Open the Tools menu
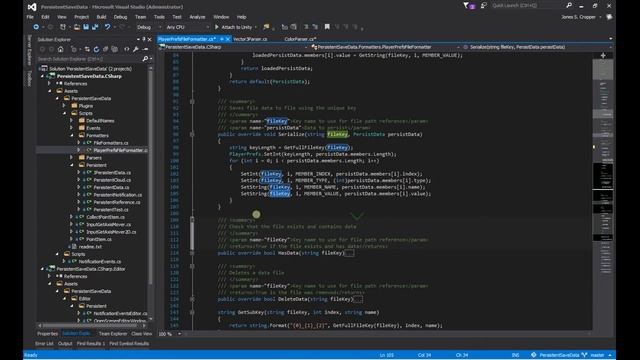This screenshot has width=640, height=360. (x=159, y=17)
